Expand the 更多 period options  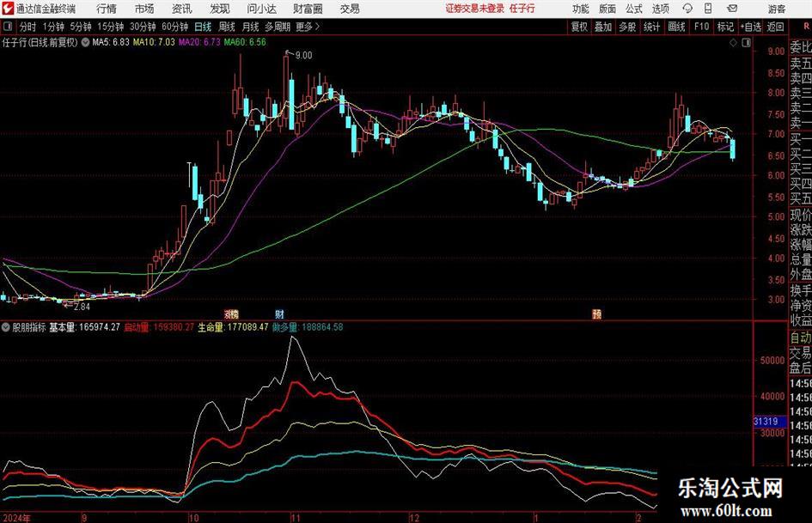[308, 27]
